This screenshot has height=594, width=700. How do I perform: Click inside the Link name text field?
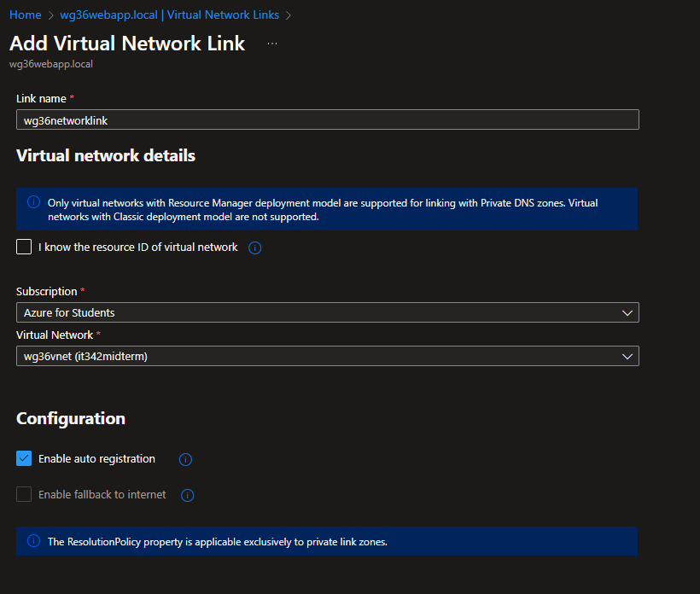(x=327, y=120)
